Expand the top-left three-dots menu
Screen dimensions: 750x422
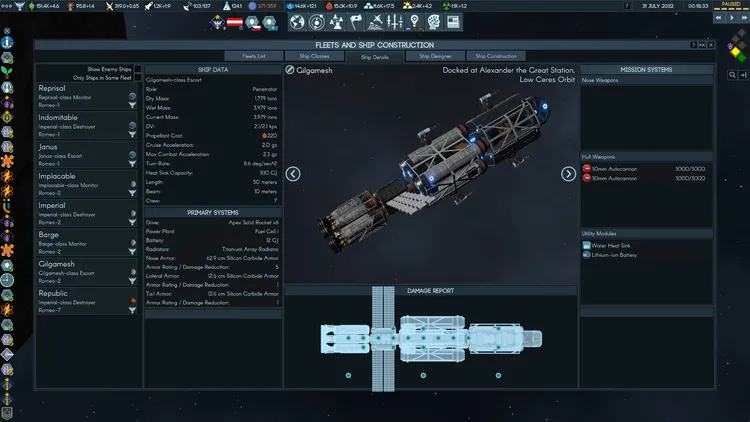tap(6, 6)
